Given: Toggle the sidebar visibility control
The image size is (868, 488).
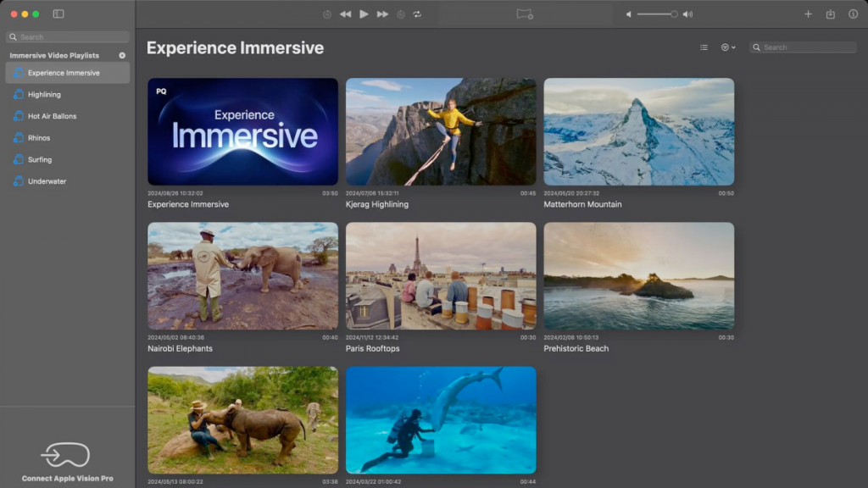Looking at the screenshot, I should click(x=59, y=14).
